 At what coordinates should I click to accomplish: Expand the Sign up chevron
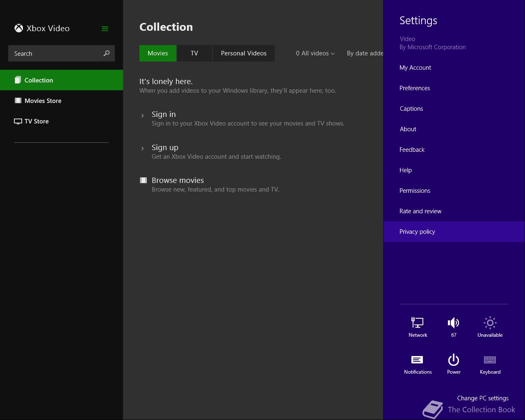point(142,148)
